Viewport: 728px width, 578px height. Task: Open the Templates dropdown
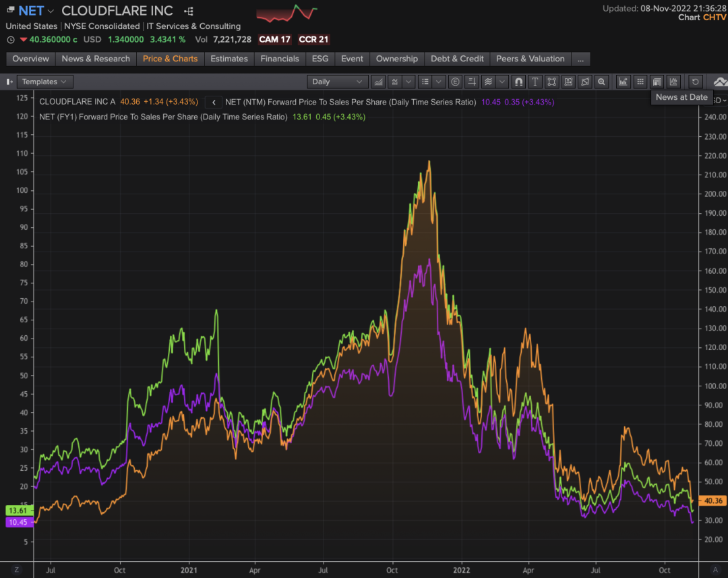[x=44, y=82]
